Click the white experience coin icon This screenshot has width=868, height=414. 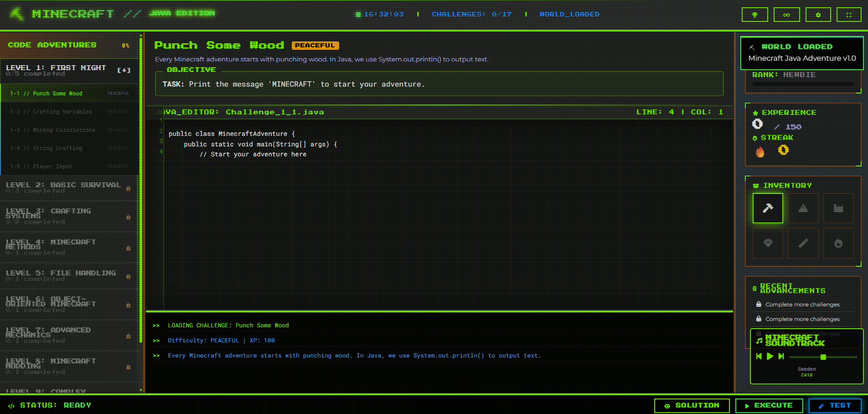click(x=757, y=124)
